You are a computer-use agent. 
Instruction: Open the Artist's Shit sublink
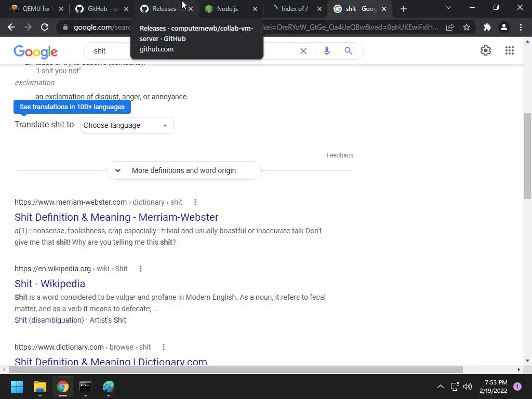point(108,320)
